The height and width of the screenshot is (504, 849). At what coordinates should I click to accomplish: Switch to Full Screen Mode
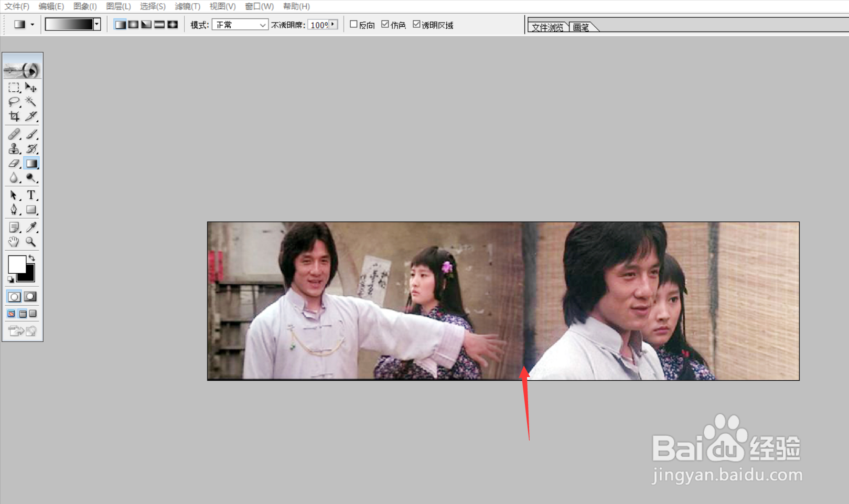pos(33,314)
